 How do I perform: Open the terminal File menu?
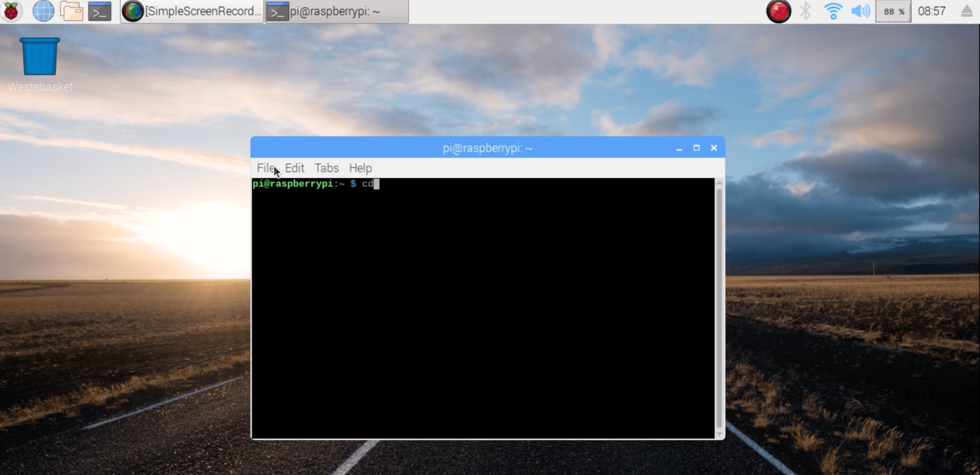(x=266, y=168)
